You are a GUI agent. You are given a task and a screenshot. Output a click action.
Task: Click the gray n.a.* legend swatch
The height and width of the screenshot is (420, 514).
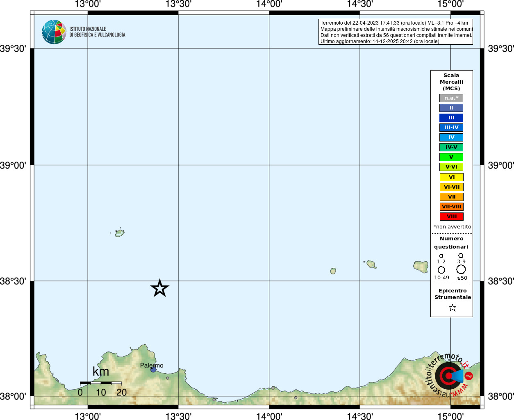[x=451, y=98]
